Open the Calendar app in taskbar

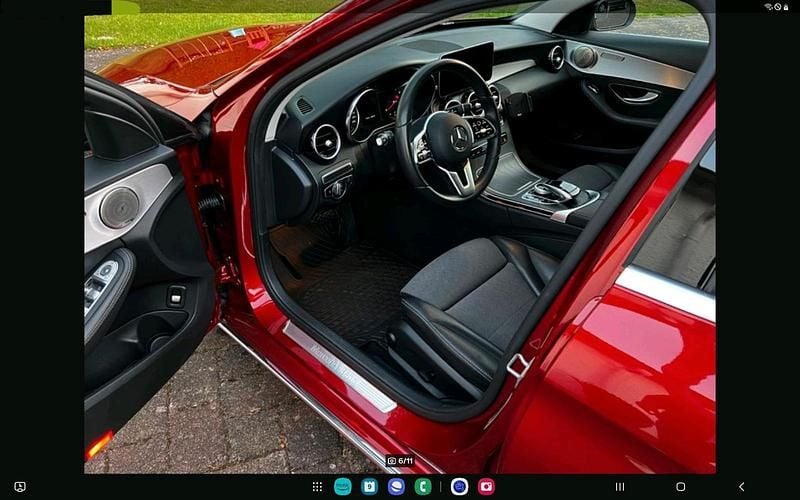[369, 487]
